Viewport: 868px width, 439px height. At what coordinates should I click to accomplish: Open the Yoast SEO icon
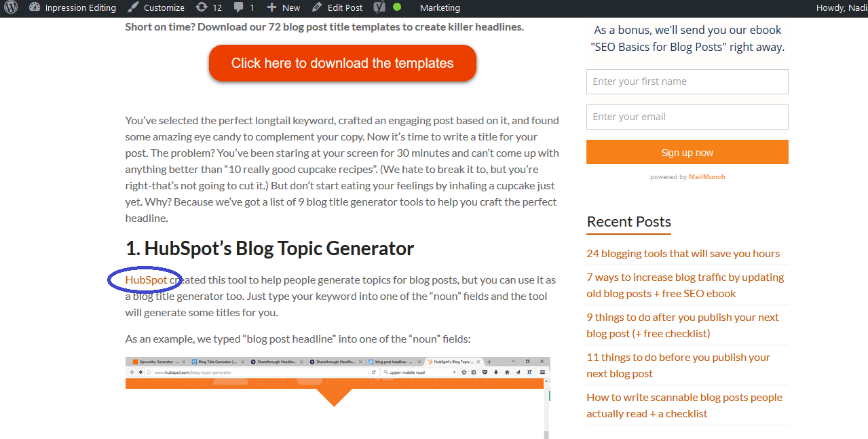tap(378, 7)
